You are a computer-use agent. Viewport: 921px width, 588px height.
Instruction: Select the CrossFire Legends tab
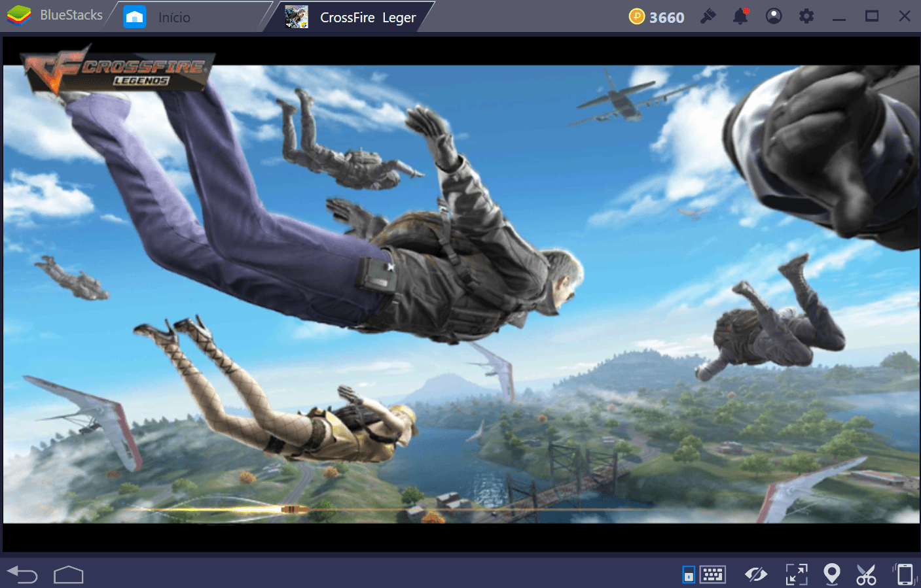(x=350, y=17)
